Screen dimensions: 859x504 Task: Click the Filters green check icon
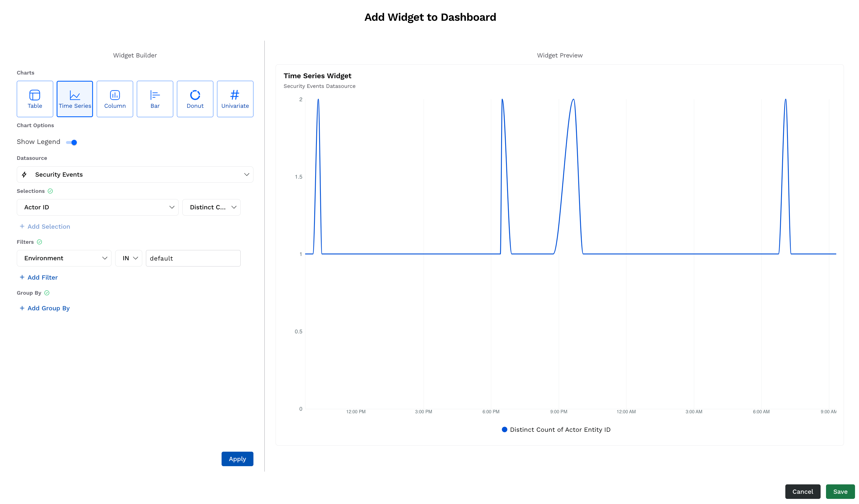coord(40,242)
